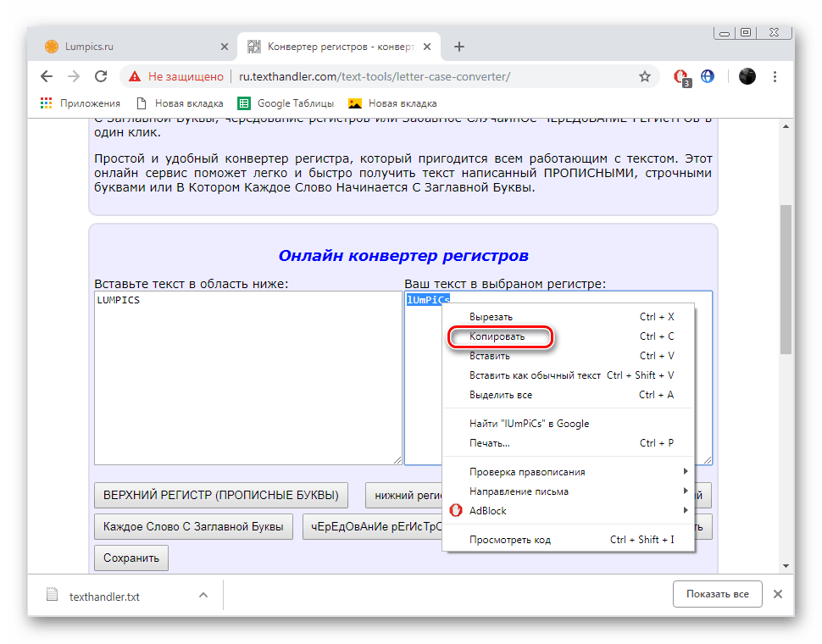Click the нижний регистр button
Image resolution: width=822 pixels, height=644 pixels.
point(404,495)
